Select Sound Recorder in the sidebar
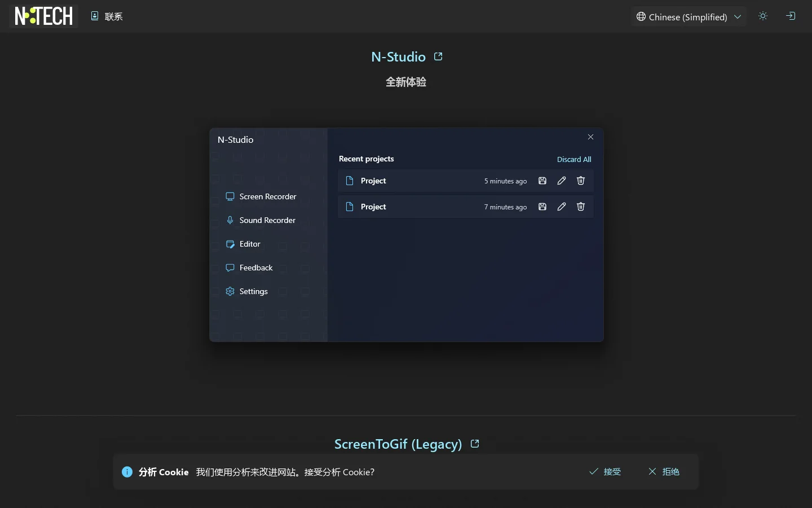Image resolution: width=812 pixels, height=508 pixels. pyautogui.click(x=268, y=220)
